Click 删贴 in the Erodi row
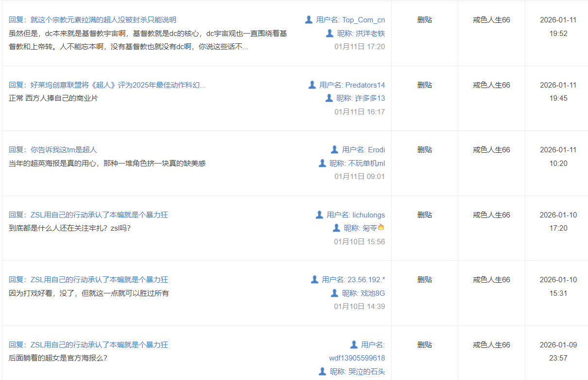 tap(424, 150)
